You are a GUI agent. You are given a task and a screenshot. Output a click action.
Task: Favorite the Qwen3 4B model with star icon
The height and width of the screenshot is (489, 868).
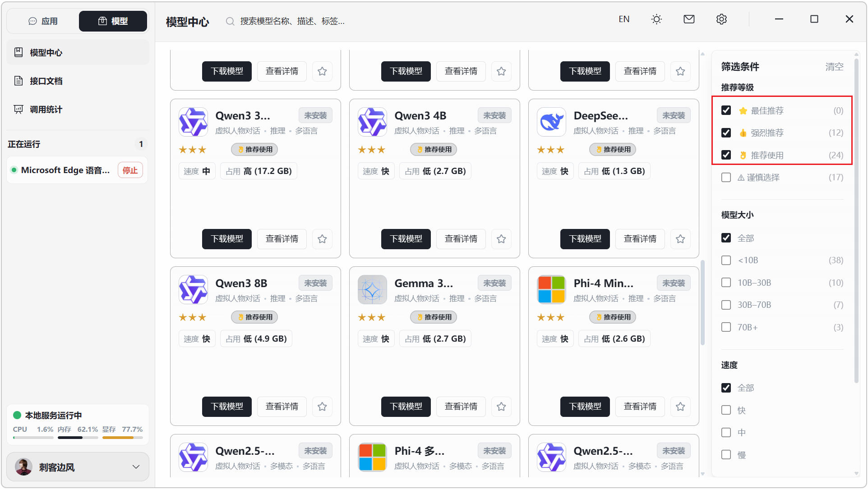[501, 239]
